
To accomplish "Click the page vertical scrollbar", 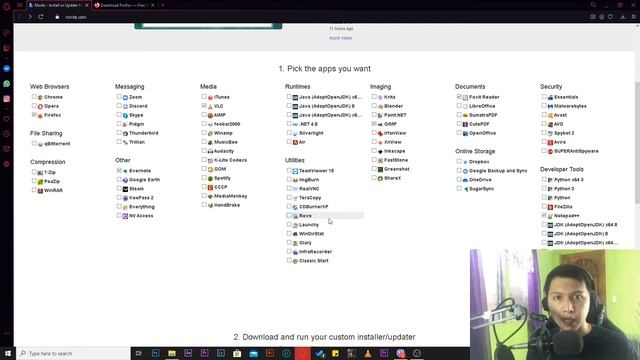I will [x=637, y=143].
